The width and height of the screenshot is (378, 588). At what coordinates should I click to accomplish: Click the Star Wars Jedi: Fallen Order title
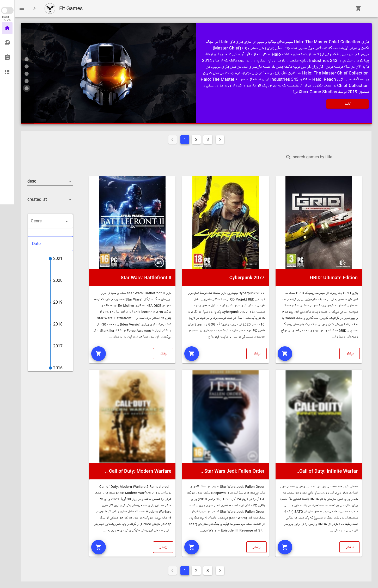click(x=233, y=471)
